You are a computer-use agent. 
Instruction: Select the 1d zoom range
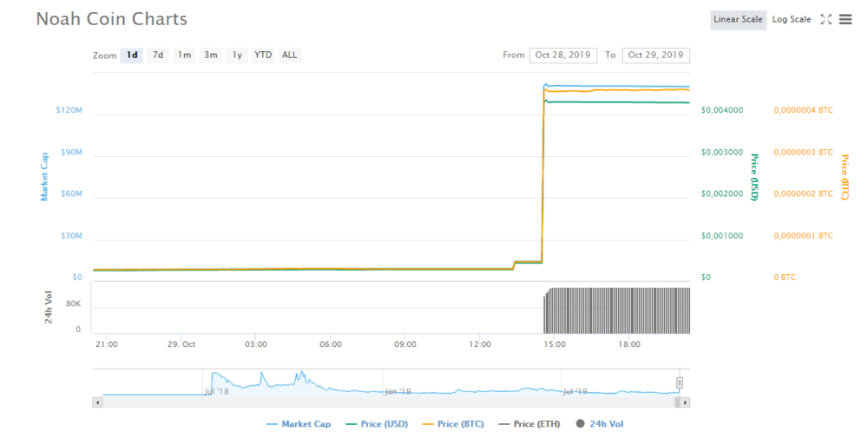click(132, 56)
